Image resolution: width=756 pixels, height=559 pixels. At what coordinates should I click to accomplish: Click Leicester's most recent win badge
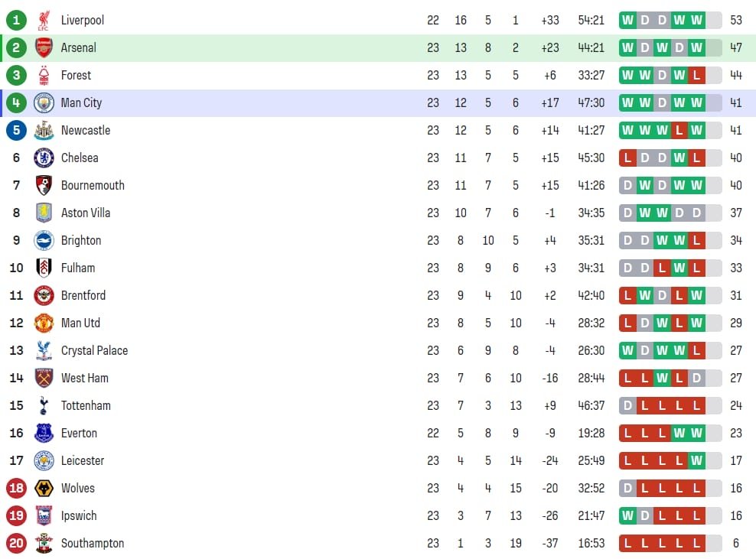[x=696, y=460]
